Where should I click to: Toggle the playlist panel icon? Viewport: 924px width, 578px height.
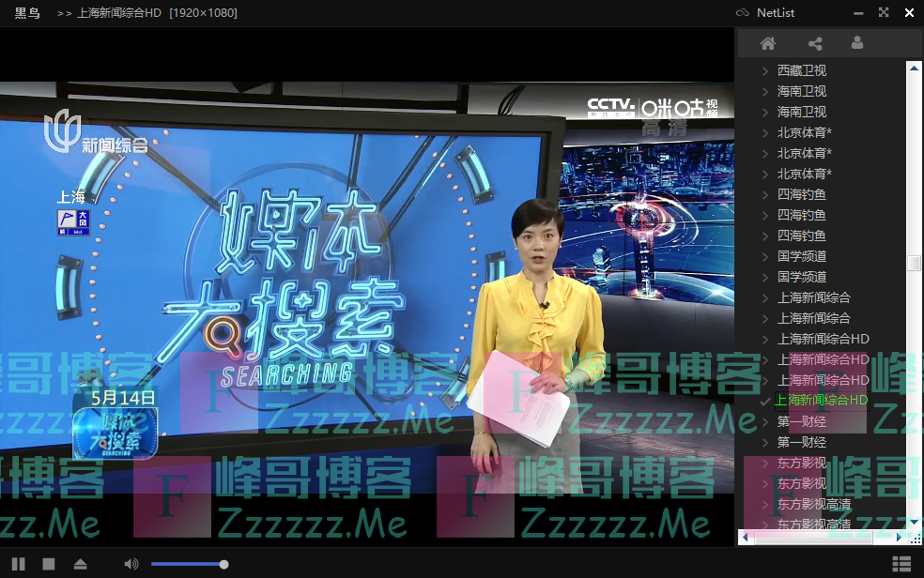click(x=901, y=564)
